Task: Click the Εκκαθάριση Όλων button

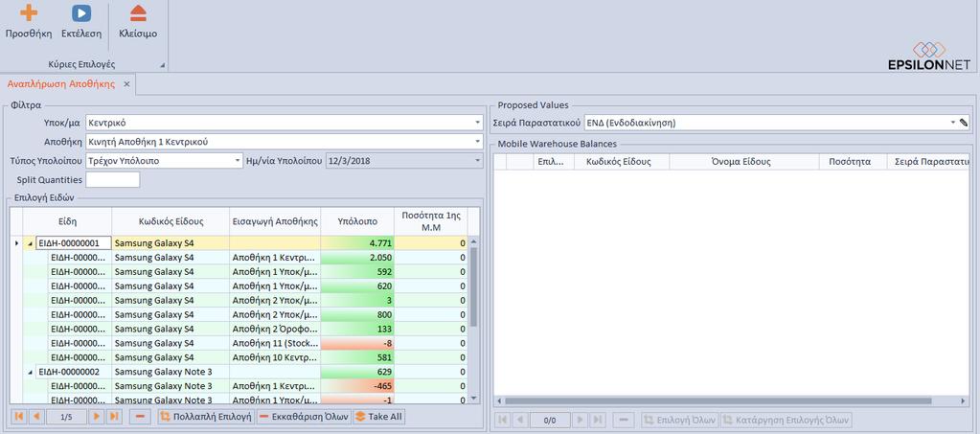Action: coord(304,417)
